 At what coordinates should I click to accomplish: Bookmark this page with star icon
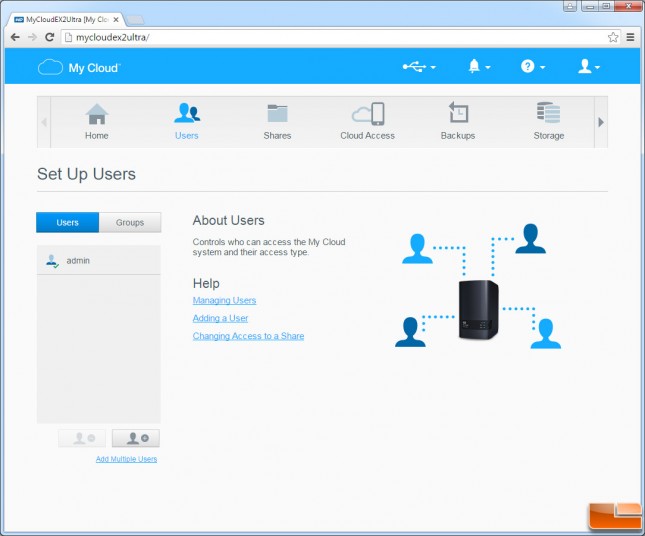tap(613, 37)
